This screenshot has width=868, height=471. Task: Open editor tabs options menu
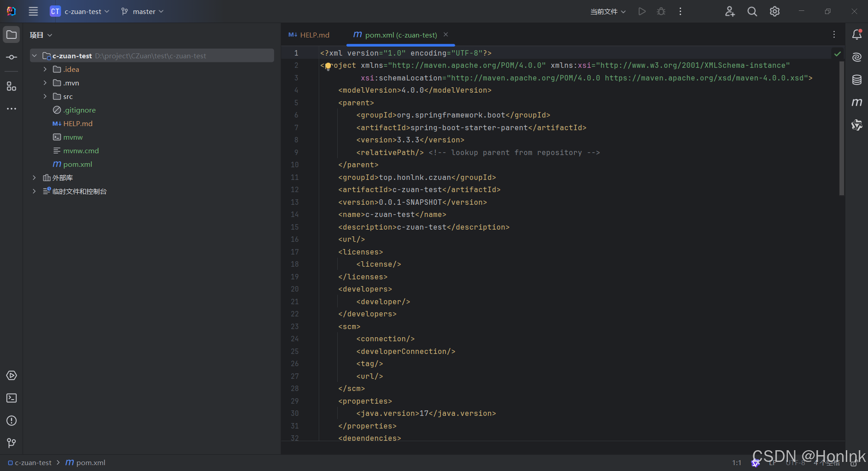click(834, 35)
